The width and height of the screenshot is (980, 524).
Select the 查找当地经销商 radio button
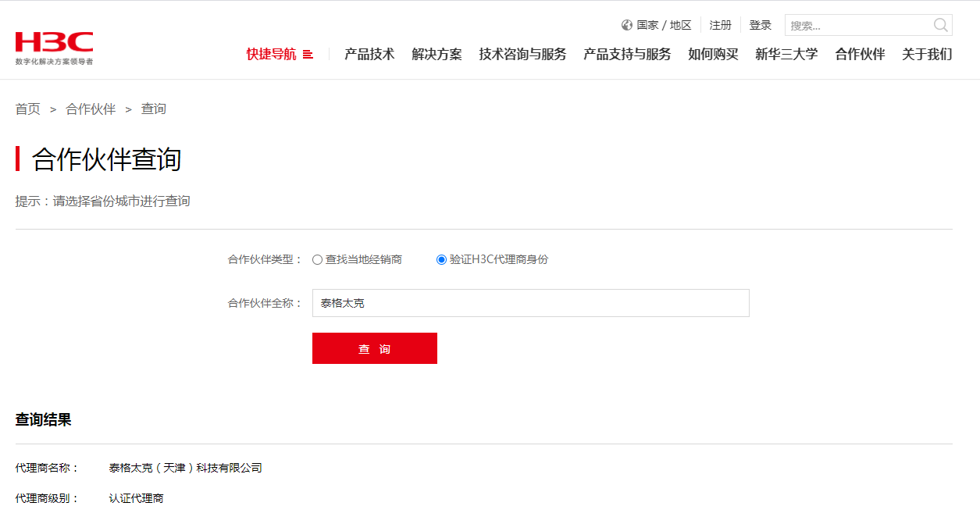click(317, 260)
